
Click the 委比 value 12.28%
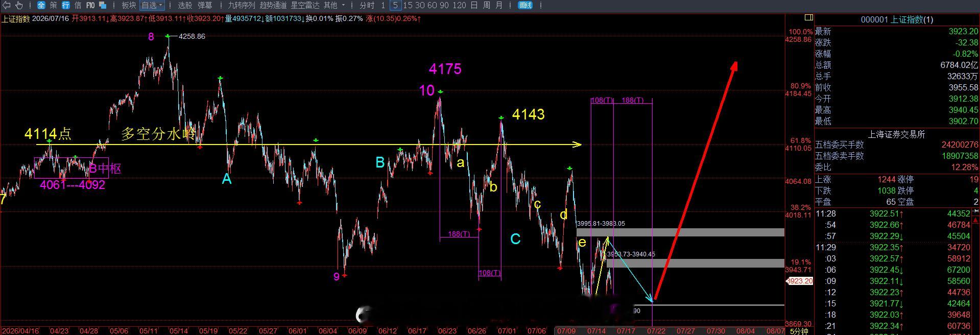965,167
